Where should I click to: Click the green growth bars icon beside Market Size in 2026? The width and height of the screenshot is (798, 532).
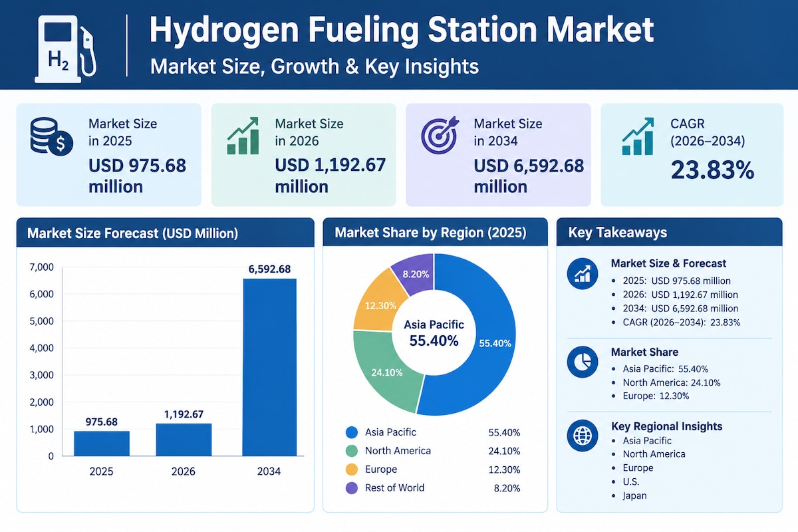243,136
